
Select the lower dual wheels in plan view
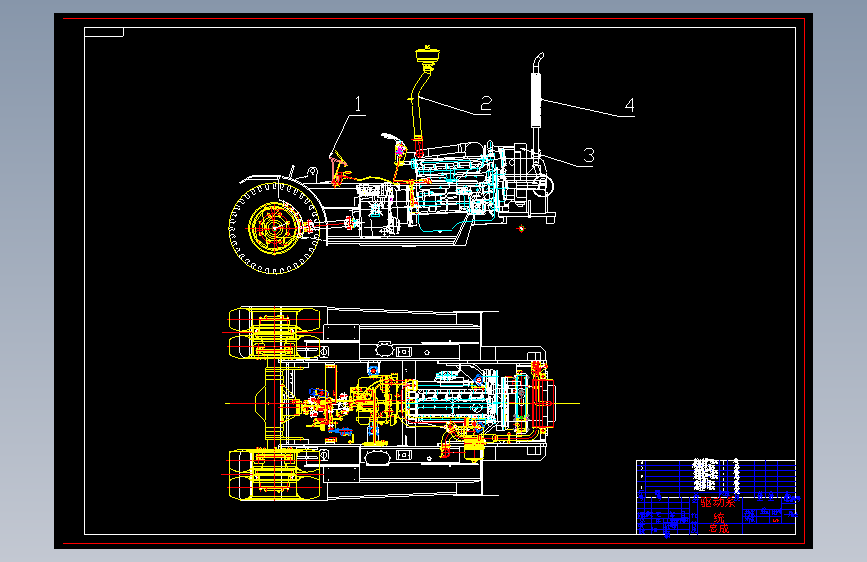(x=275, y=475)
